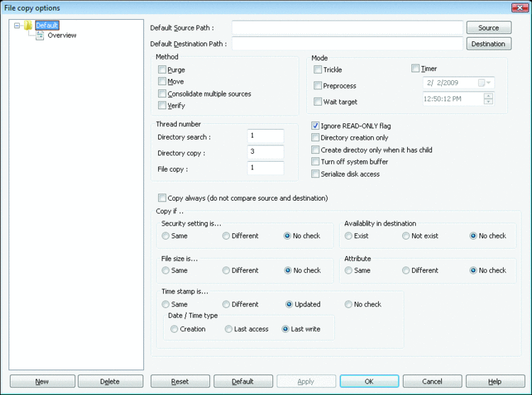532x395 pixels.
Task: Select Same for File size
Action: [165, 271]
